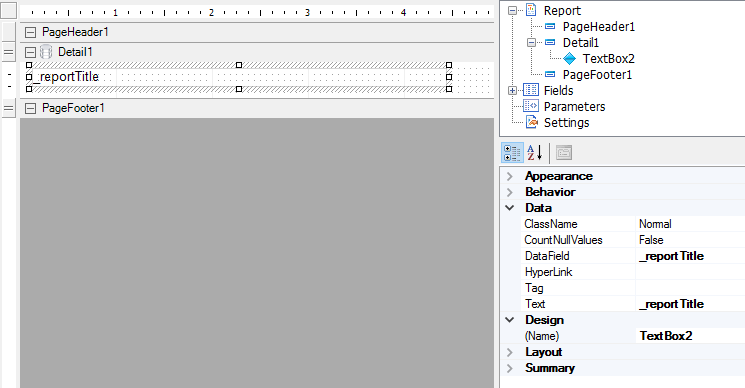Click the PageHeader1 section header label
The image size is (745, 388).
coord(75,32)
